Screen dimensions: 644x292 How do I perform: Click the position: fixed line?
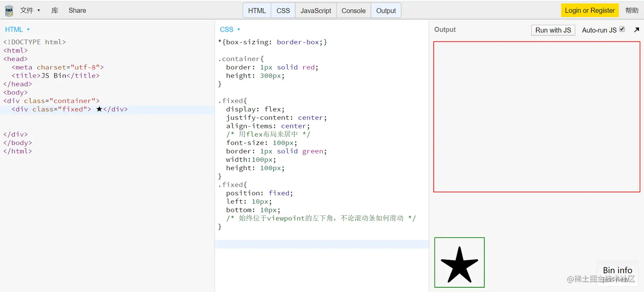[260, 193]
